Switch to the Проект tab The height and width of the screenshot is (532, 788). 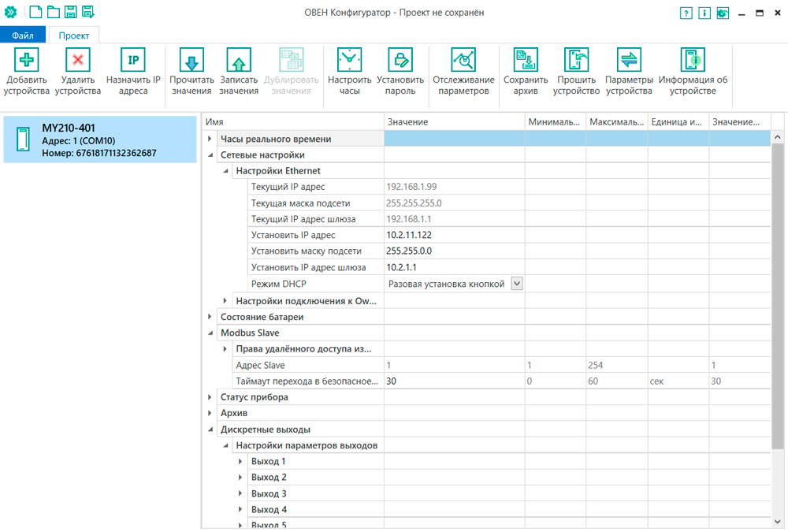pyautogui.click(x=74, y=35)
